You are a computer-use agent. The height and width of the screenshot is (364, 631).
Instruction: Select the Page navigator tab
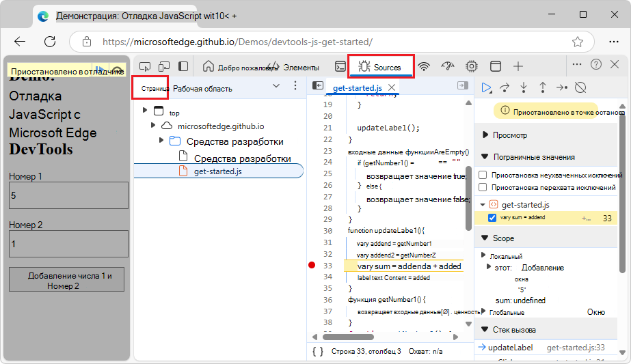(x=155, y=89)
